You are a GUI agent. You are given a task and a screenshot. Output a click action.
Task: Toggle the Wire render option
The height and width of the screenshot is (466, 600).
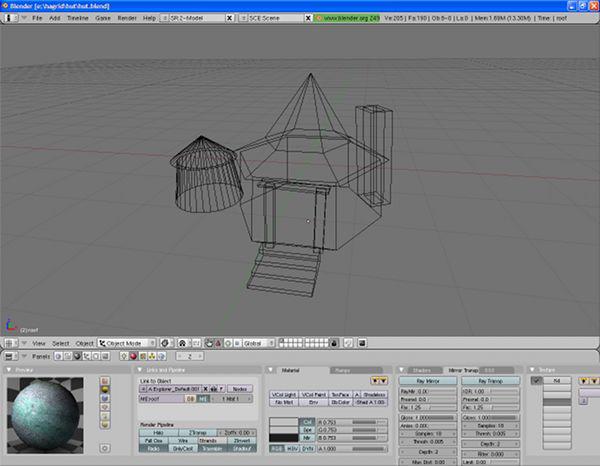point(183,441)
